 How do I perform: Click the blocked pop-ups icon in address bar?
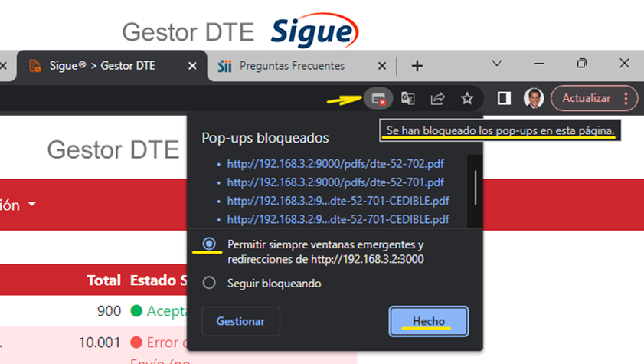[378, 99]
